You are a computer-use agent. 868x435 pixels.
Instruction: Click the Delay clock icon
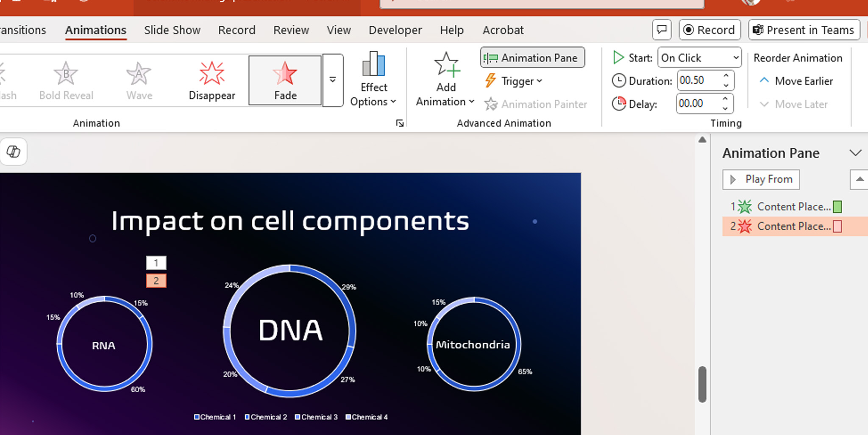[x=619, y=103]
